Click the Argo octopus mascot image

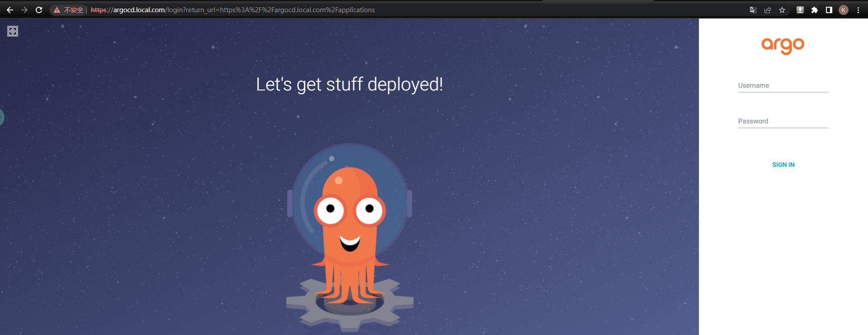[x=350, y=237]
